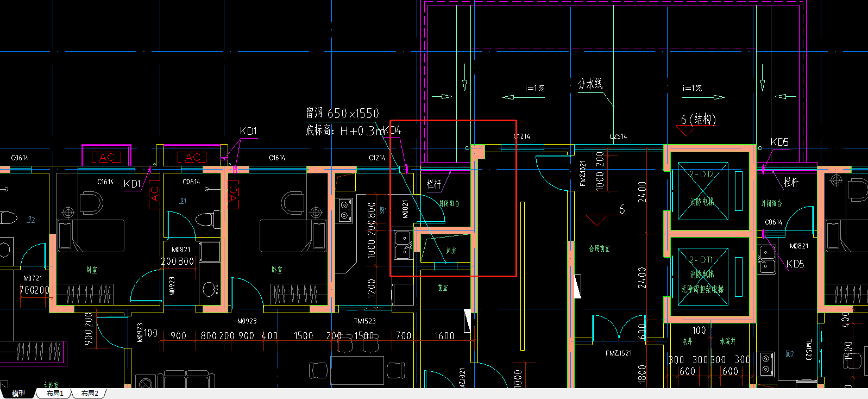This screenshot has width=868, height=399.
Task: Select the 厨2 kitchen label
Action: pyautogui.click(x=790, y=354)
